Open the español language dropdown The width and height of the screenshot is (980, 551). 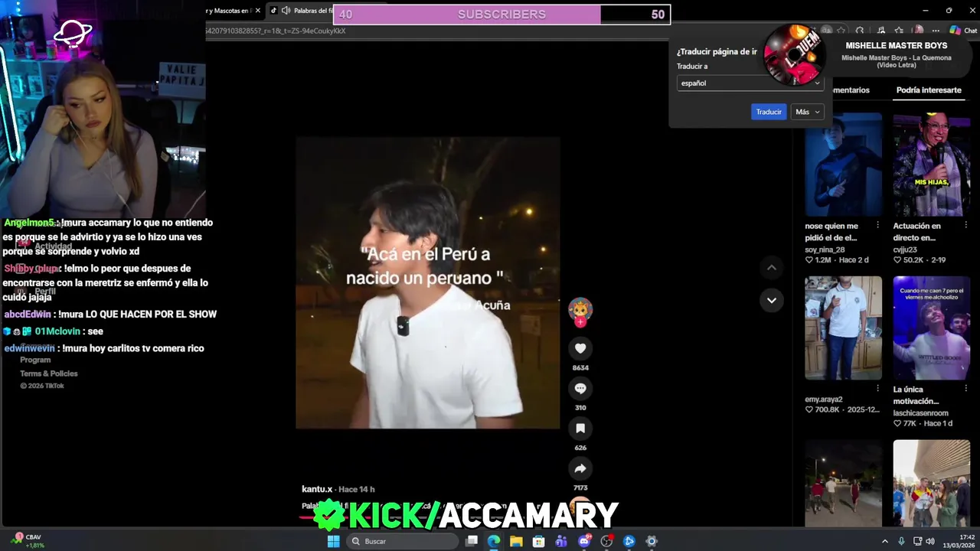point(750,83)
